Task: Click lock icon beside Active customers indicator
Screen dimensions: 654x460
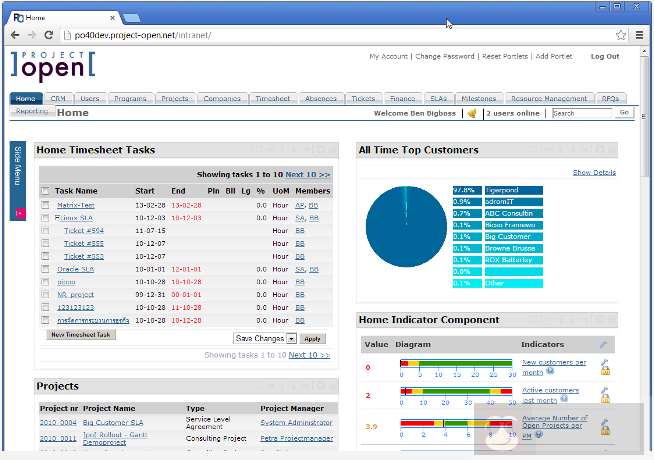Action: pyautogui.click(x=605, y=397)
